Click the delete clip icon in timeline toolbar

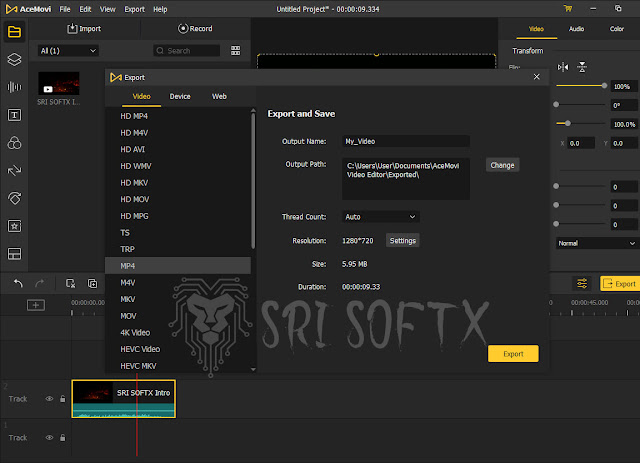[71, 283]
